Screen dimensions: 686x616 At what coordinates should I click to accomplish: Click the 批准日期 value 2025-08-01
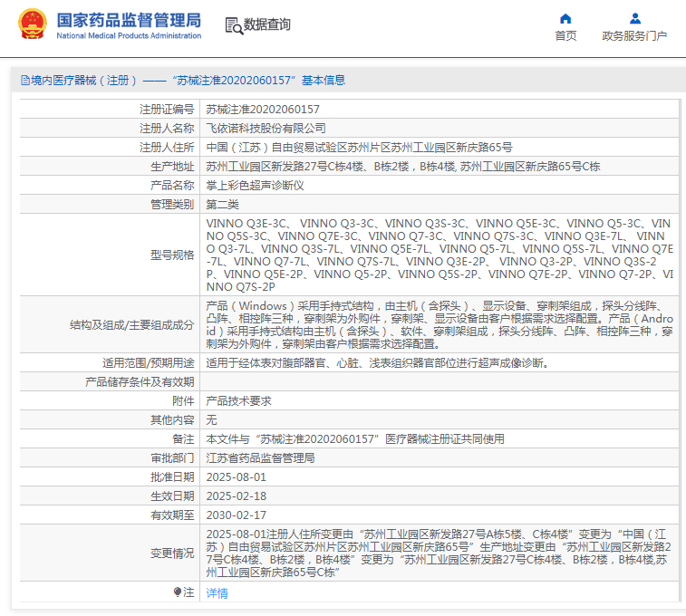click(x=236, y=476)
